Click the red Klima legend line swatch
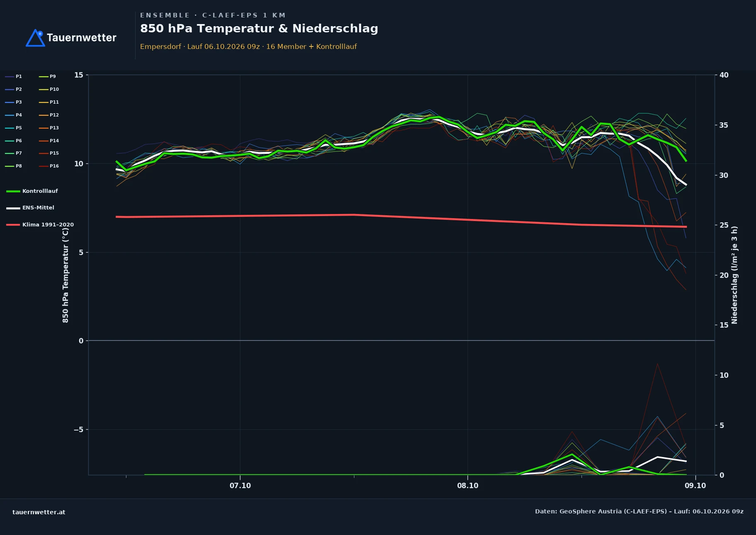 13,225
